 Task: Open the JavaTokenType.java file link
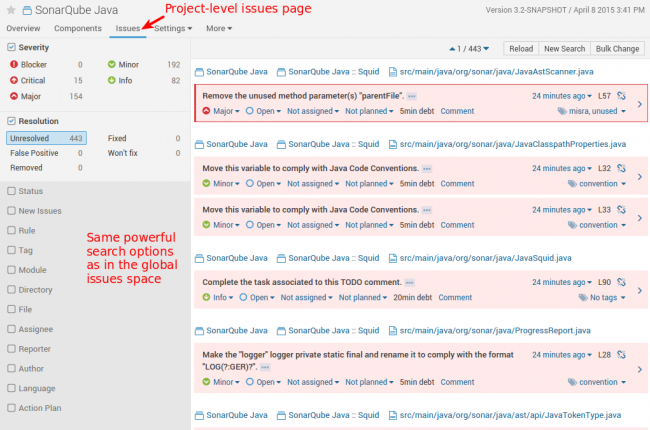[x=510, y=415]
